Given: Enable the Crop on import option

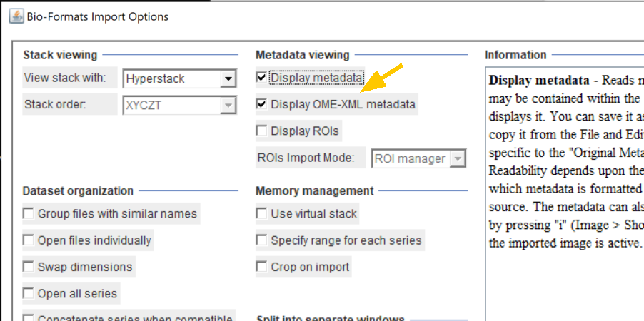Looking at the screenshot, I should [x=262, y=267].
